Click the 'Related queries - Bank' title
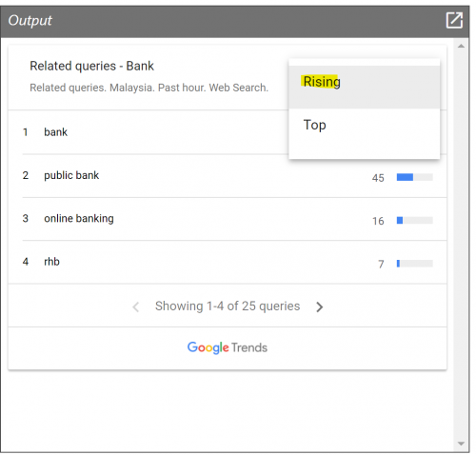The height and width of the screenshot is (455, 476). [x=91, y=66]
